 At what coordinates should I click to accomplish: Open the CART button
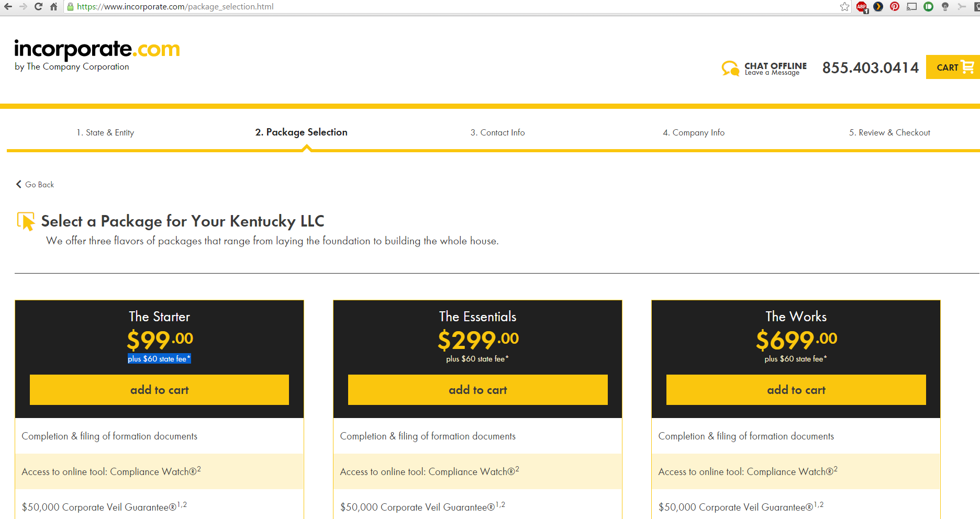coord(953,67)
